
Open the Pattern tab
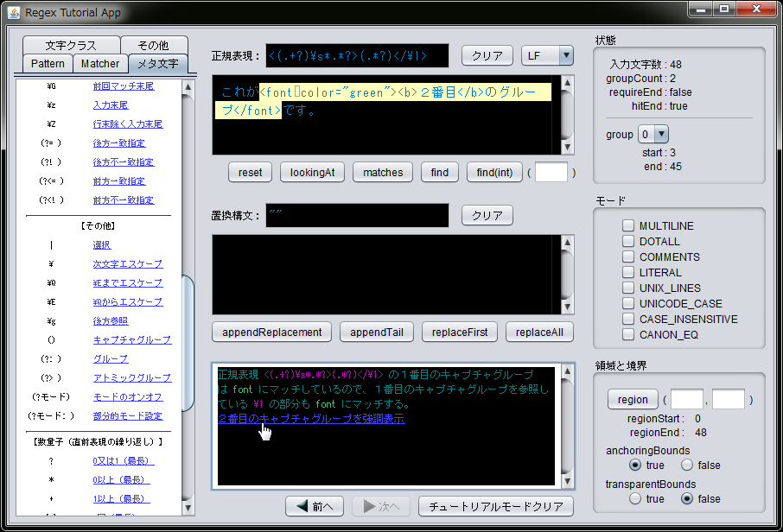coord(48,63)
